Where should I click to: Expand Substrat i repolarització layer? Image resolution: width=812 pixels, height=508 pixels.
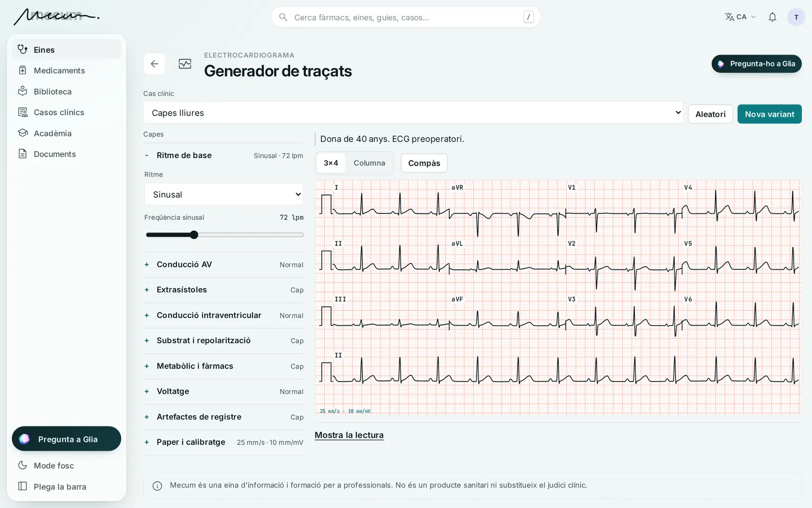(x=224, y=341)
